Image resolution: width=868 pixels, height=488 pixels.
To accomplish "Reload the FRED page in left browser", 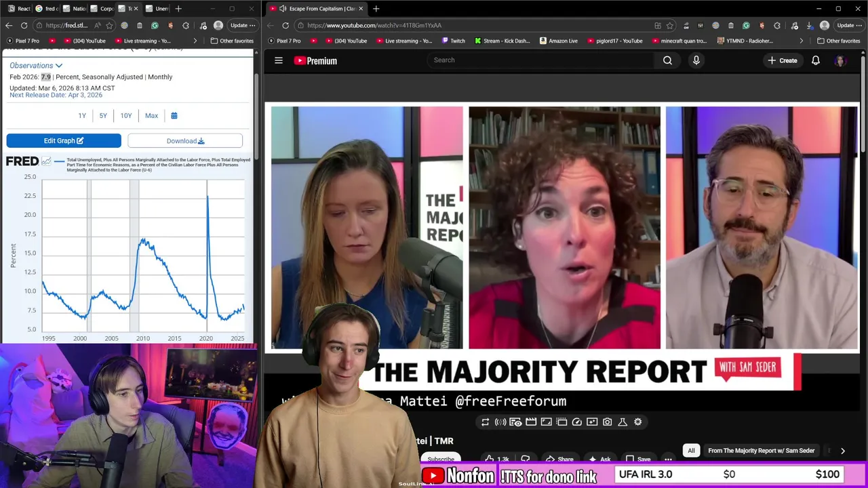I will coord(24,26).
